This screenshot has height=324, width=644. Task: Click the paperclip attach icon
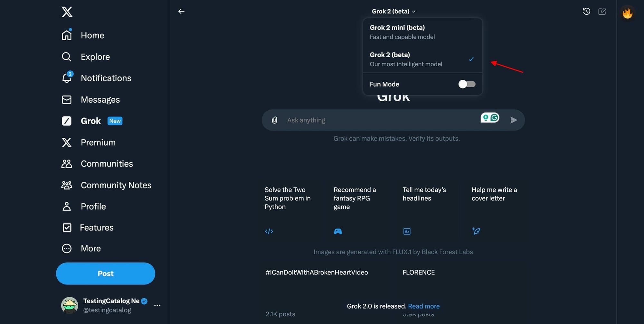coord(274,120)
